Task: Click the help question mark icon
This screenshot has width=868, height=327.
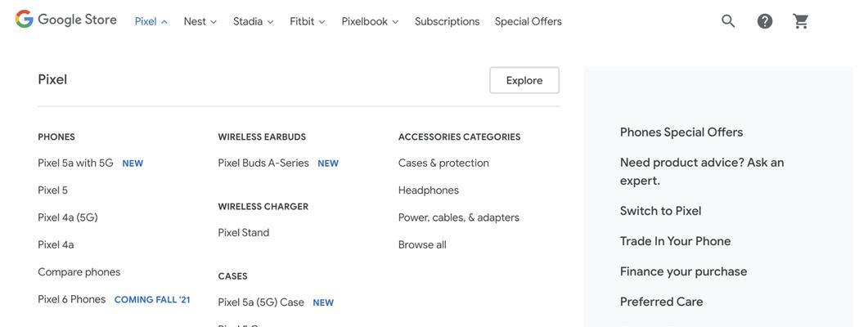Action: pos(764,21)
